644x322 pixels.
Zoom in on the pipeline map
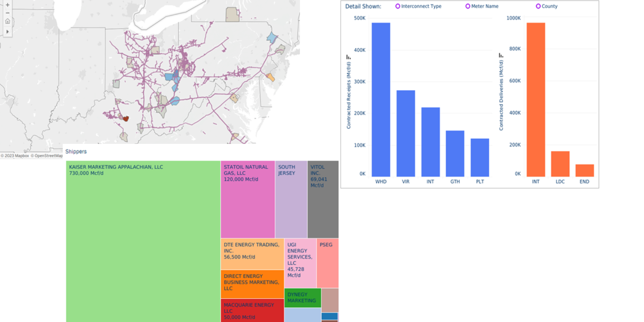[x=7, y=5]
